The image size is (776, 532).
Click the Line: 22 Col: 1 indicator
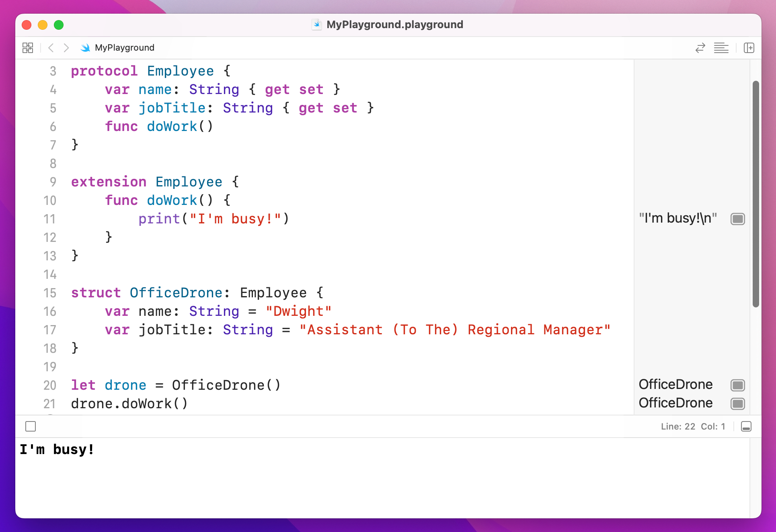tap(692, 426)
